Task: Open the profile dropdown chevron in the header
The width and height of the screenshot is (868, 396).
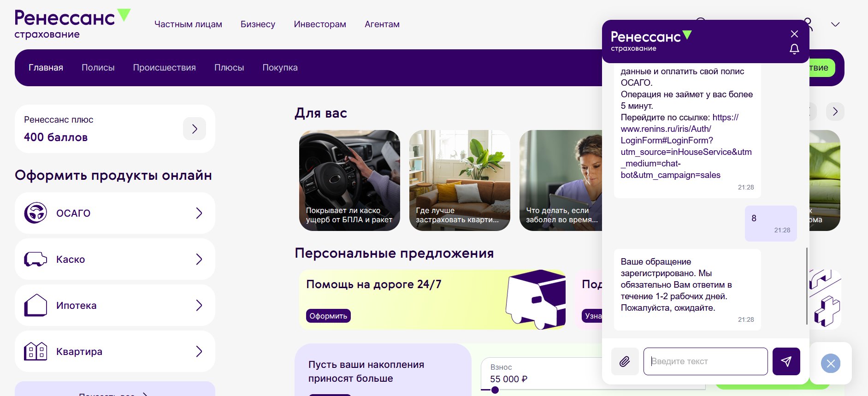Action: (x=835, y=24)
